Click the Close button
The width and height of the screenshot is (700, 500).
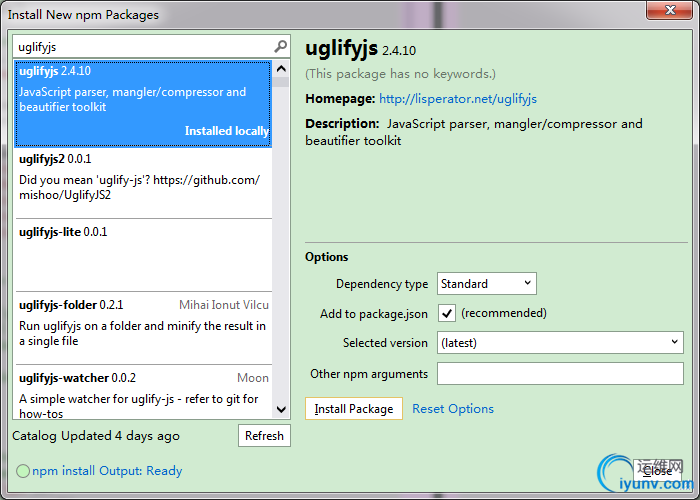pyautogui.click(x=657, y=471)
